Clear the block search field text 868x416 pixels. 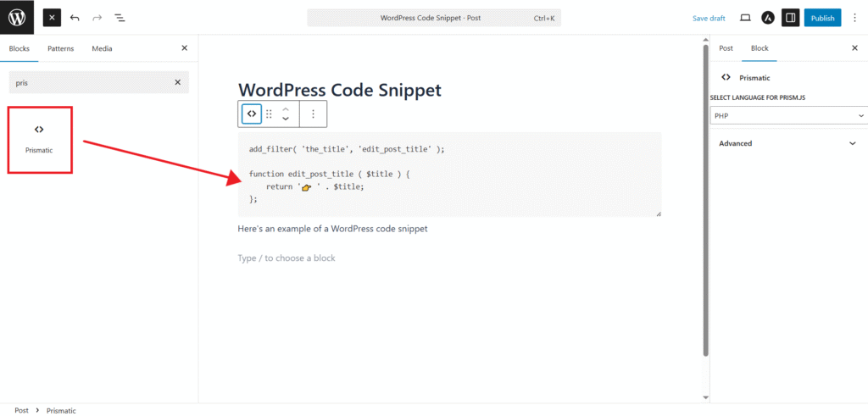(x=177, y=82)
